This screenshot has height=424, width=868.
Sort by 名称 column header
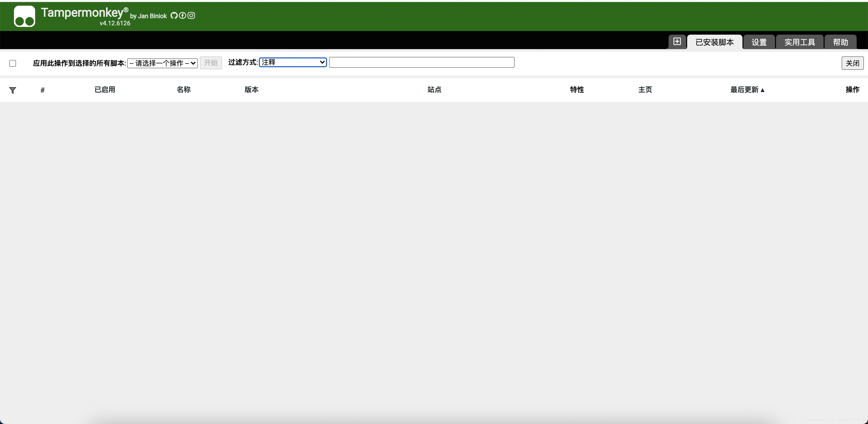point(184,90)
